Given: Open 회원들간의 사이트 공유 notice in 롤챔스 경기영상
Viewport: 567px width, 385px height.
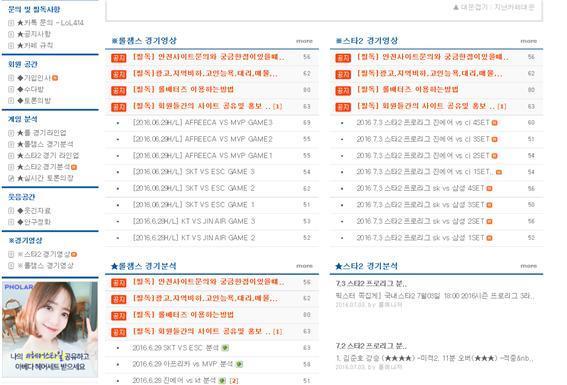Looking at the screenshot, I should [x=201, y=106].
